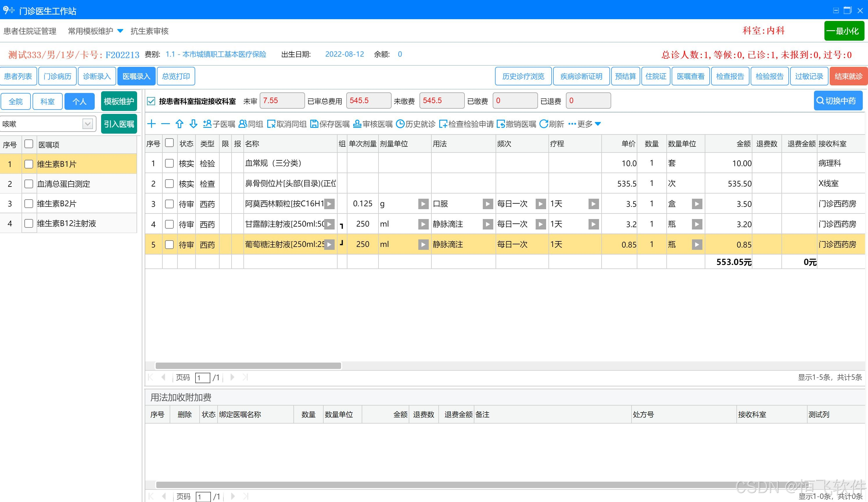Check the box for 维生素B1片 template
Screen dimensions: 868x502
click(29, 164)
